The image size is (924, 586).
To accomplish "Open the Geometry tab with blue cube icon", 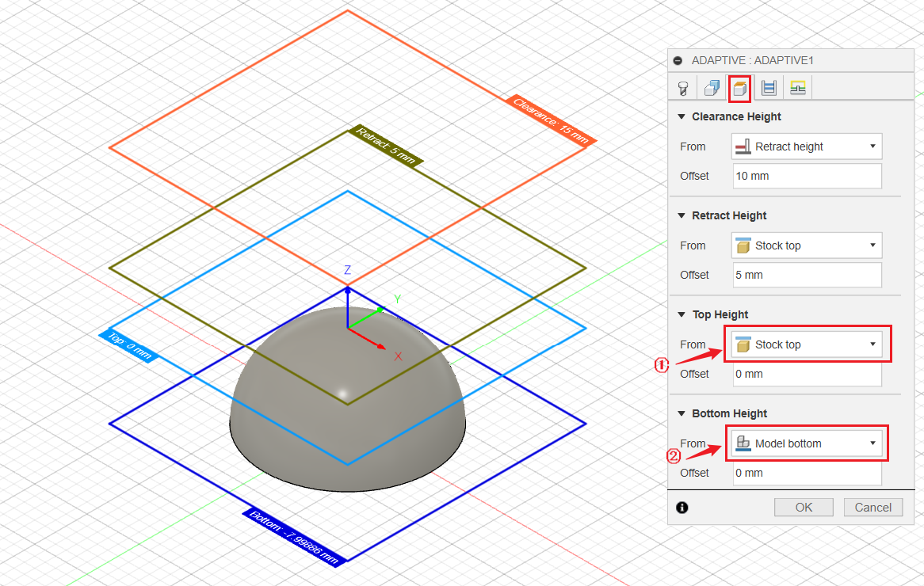I will point(711,87).
